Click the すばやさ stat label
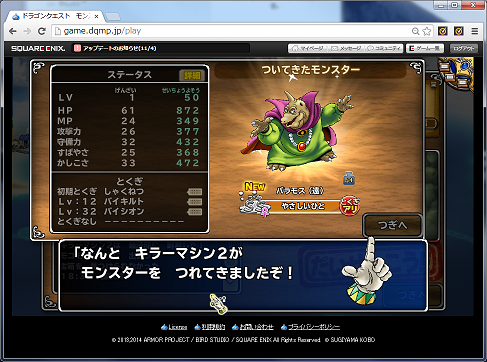Screen dimensions: 487x362 click(x=73, y=152)
